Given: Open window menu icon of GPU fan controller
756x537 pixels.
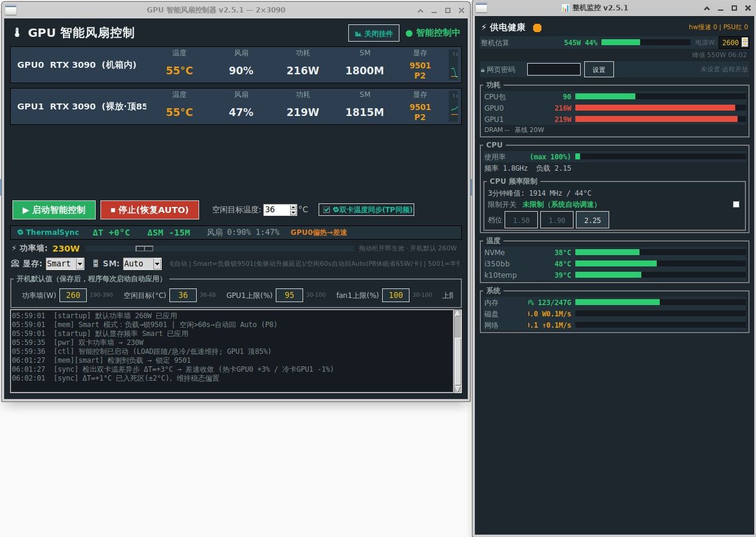Looking at the screenshot, I should (x=11, y=10).
